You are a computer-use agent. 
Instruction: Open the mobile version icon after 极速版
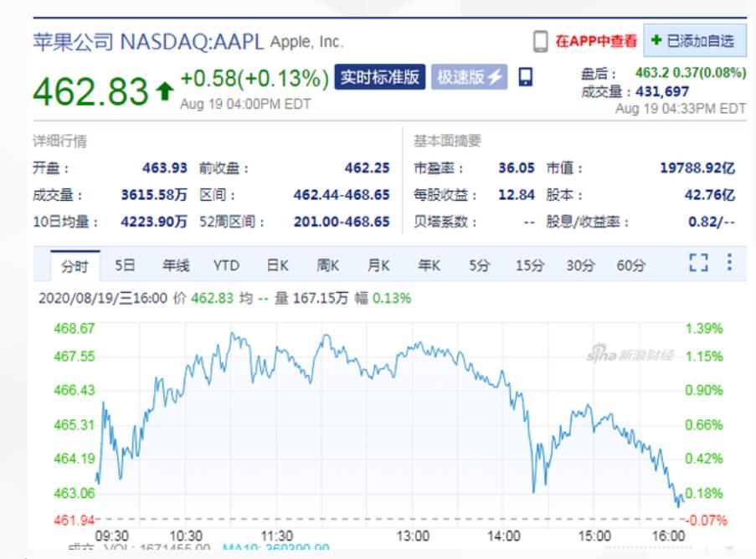click(x=526, y=77)
